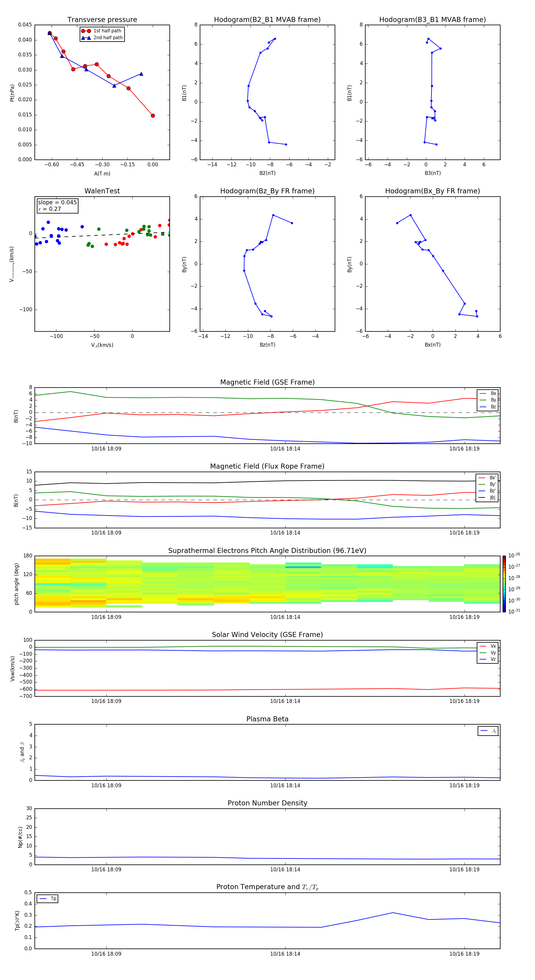Click the "WalenTest" plot title
The height and width of the screenshot is (980, 535).
click(x=102, y=191)
